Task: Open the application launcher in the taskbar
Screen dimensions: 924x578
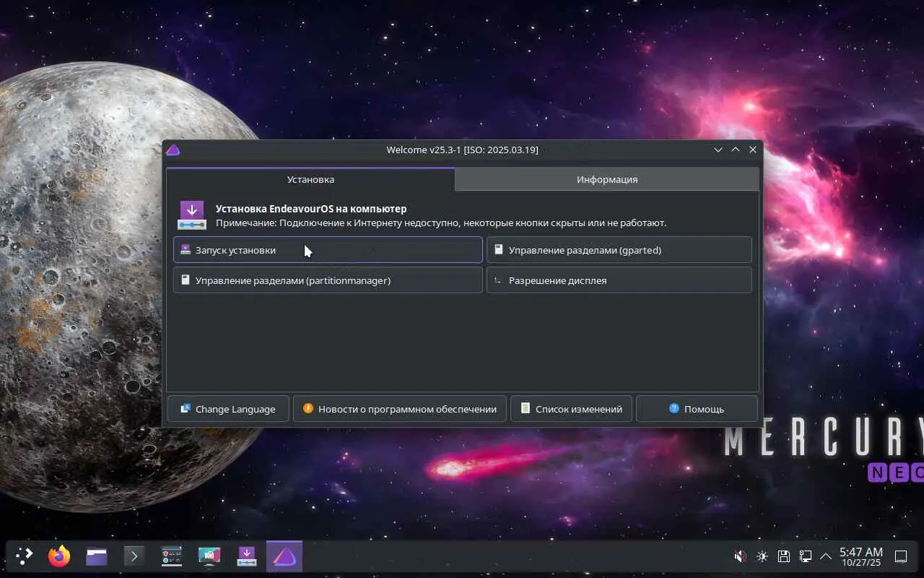Action: [x=25, y=556]
